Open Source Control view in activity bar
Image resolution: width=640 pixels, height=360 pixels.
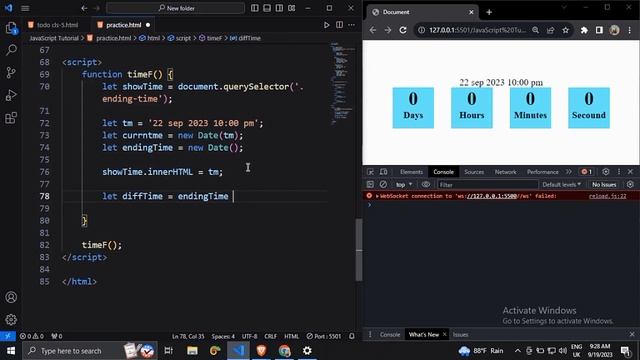(11, 73)
